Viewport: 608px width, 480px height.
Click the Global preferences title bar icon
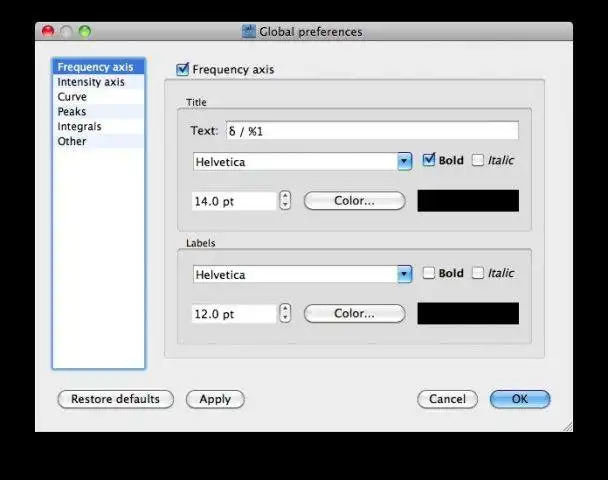(x=249, y=31)
